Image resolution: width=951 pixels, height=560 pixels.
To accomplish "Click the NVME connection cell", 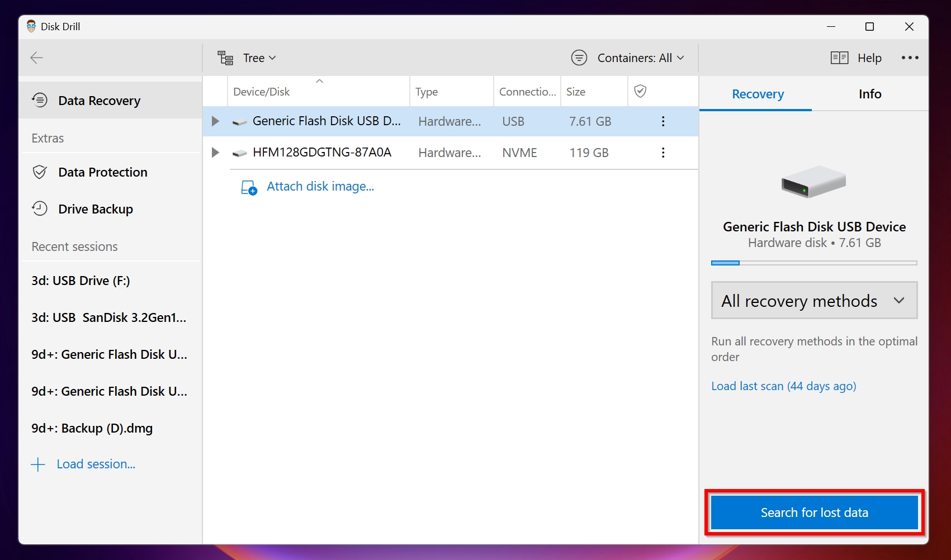I will pos(519,153).
